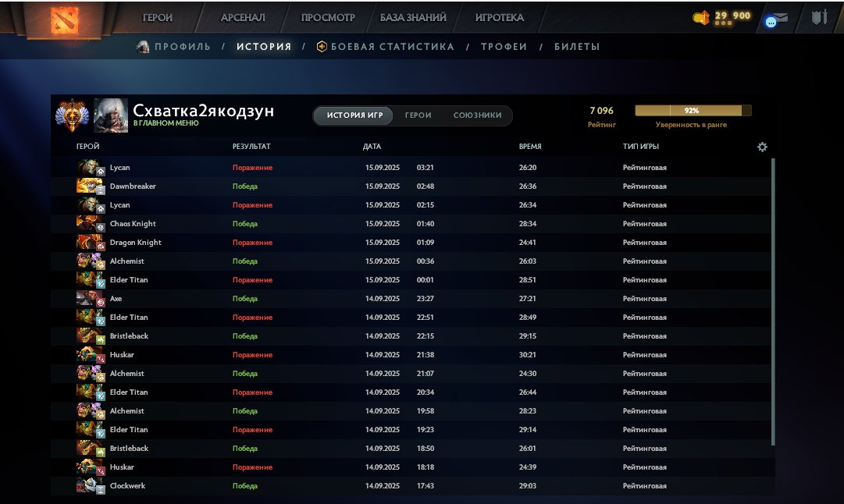Click the Dawnbreaker hero icon
The image size is (844, 504).
pyautogui.click(x=90, y=186)
